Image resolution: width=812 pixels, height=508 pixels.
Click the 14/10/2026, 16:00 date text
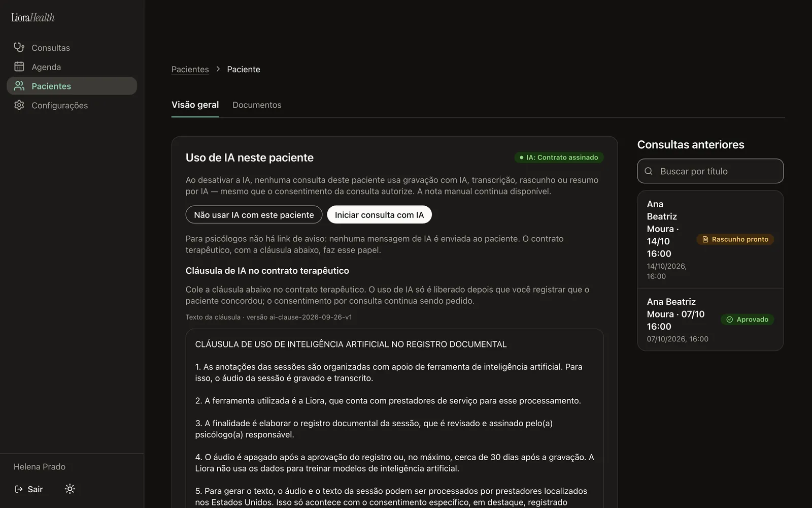(667, 271)
